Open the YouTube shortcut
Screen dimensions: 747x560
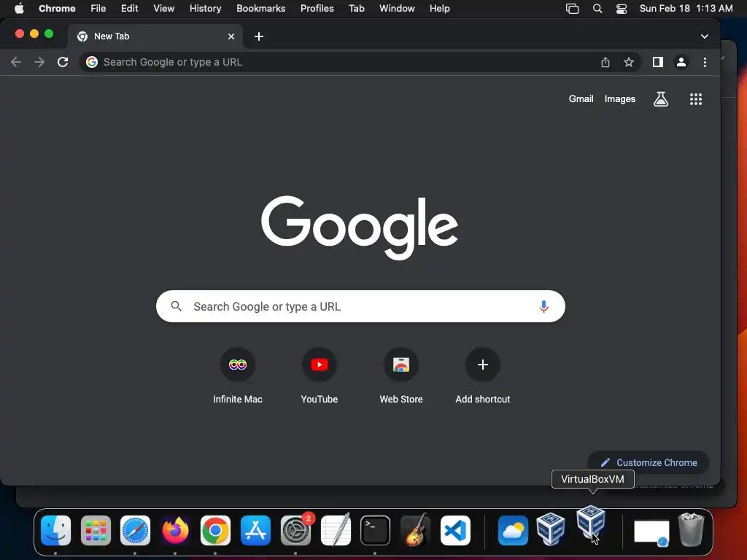320,376
